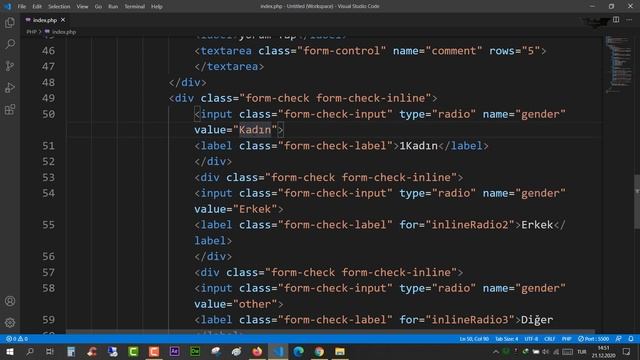
Task: Open Adobe After Effects from the taskbar
Action: coord(174,351)
